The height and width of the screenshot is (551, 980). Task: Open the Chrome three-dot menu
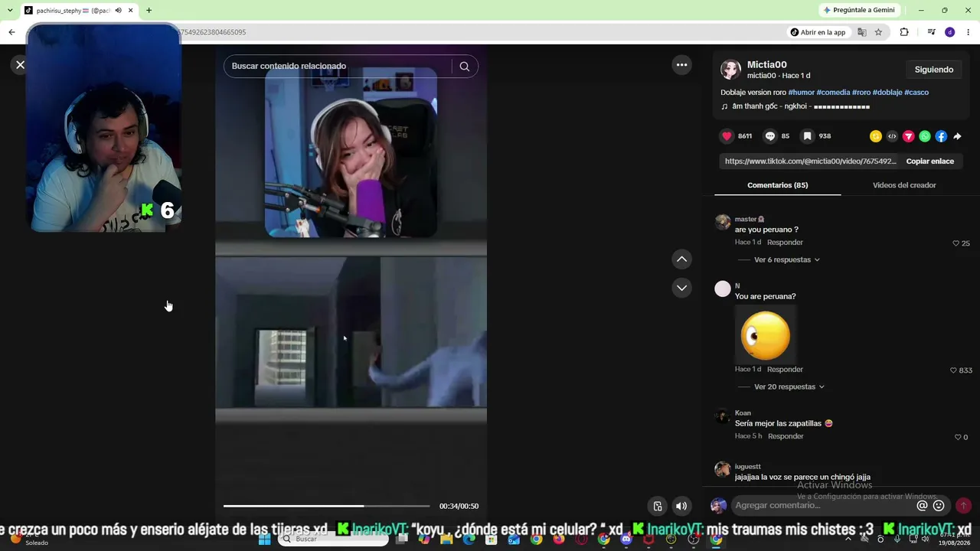[x=968, y=32]
